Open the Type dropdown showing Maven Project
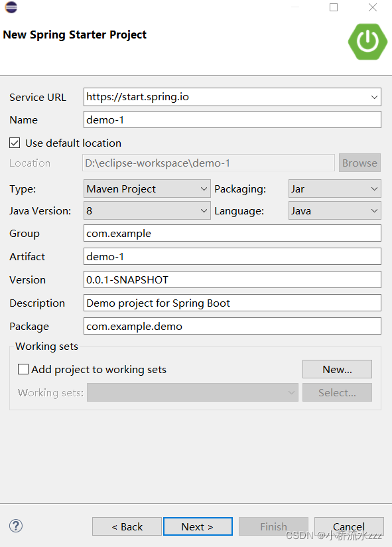 click(147, 189)
